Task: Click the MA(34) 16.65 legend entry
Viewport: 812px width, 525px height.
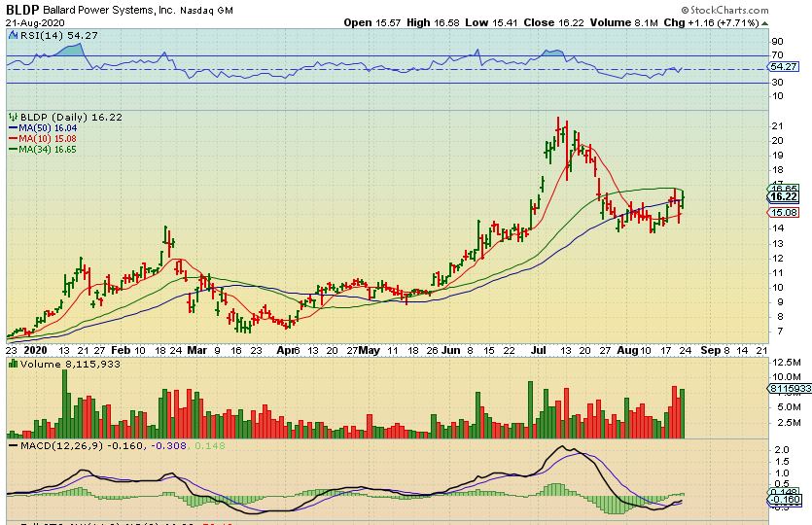Action: tap(48, 149)
